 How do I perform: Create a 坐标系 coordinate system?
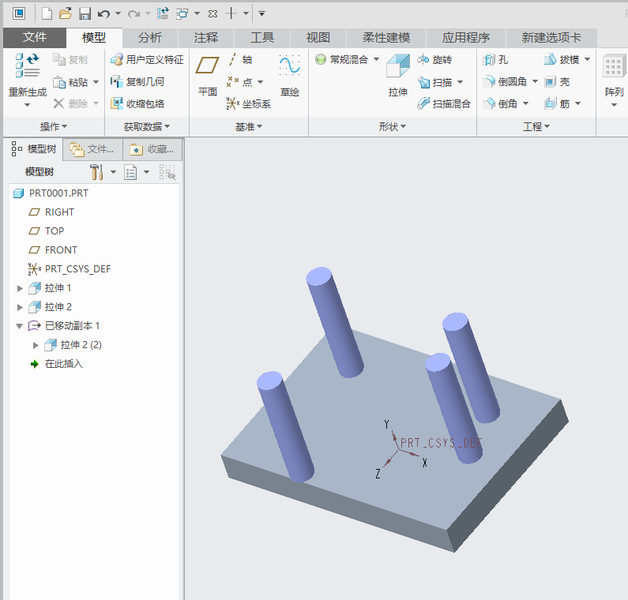point(248,104)
